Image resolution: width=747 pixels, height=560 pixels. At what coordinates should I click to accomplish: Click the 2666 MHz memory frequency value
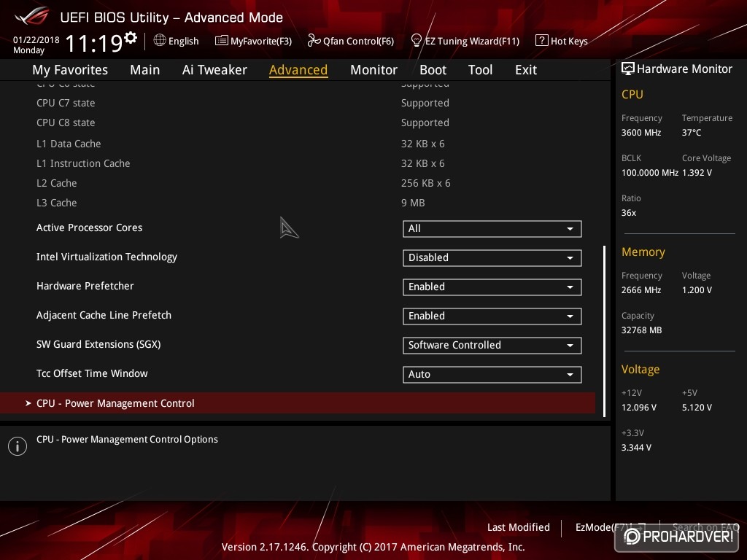point(640,290)
